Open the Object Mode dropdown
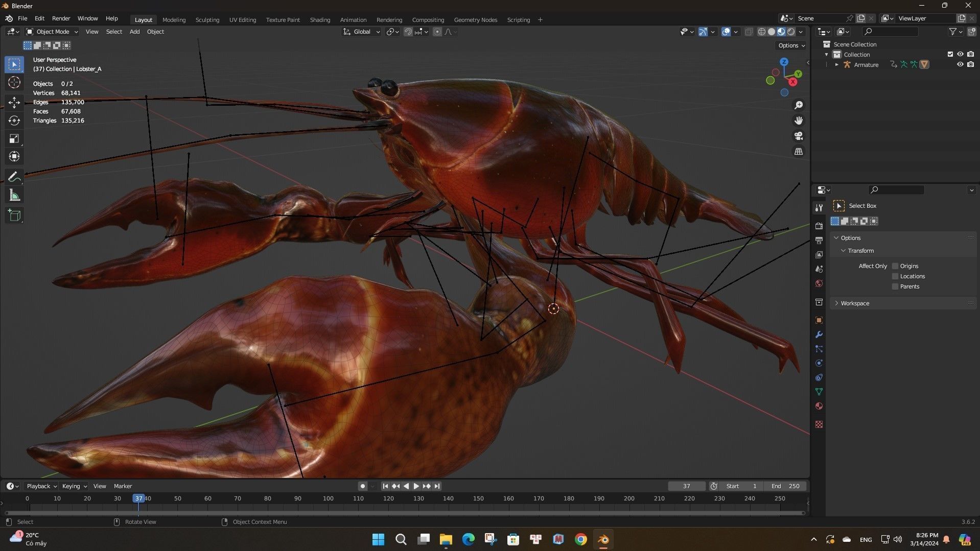 52,32
